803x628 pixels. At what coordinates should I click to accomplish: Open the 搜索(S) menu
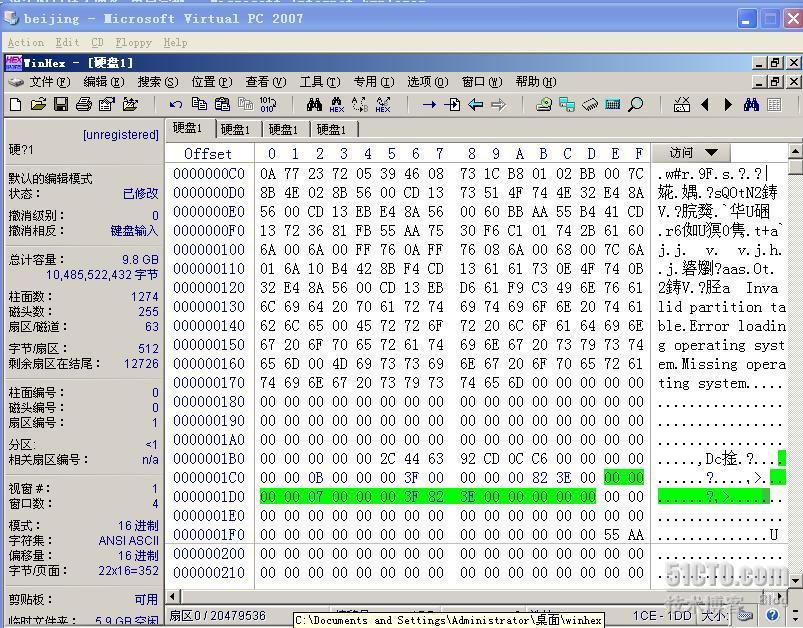pyautogui.click(x=158, y=82)
